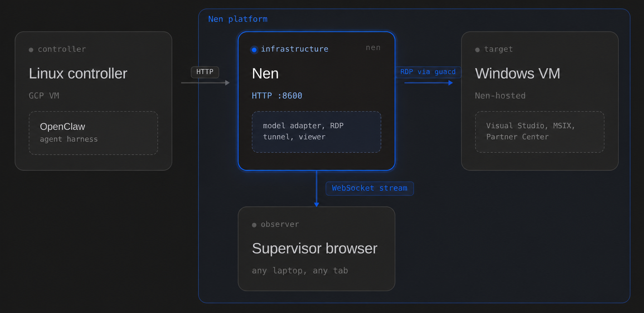This screenshot has height=313, width=644.
Task: Click the 'any laptop, any tab' subtitle
Action: click(x=300, y=271)
